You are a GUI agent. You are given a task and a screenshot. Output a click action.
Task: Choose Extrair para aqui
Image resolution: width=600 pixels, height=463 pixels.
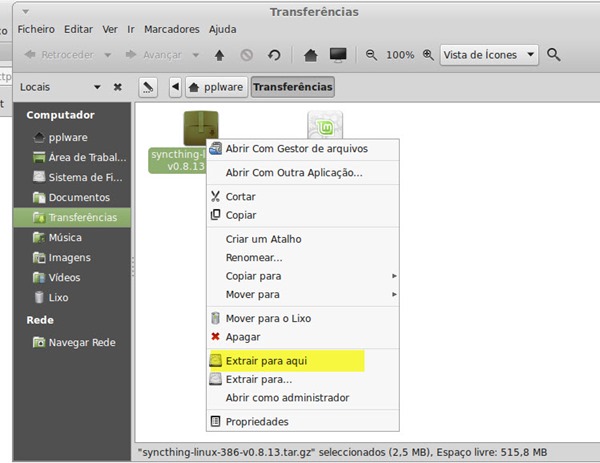pos(303,361)
